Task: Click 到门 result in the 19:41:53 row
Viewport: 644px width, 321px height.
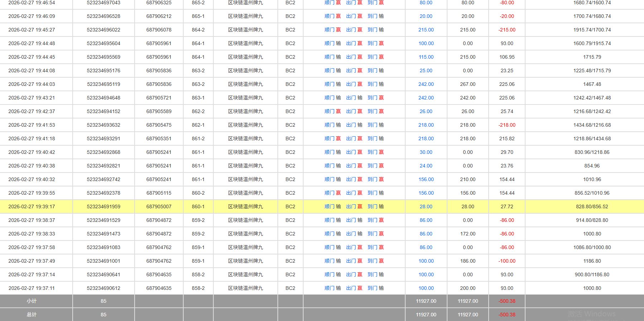Action: click(376, 125)
